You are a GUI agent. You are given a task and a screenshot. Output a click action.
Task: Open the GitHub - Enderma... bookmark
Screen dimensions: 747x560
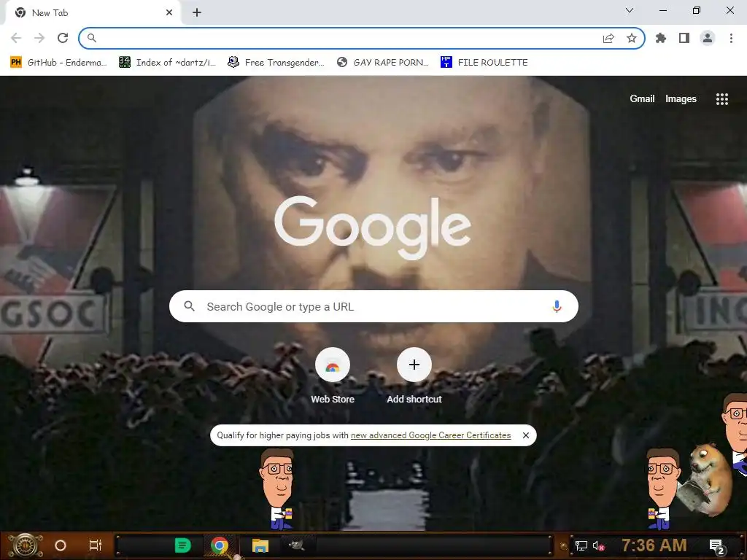(58, 63)
